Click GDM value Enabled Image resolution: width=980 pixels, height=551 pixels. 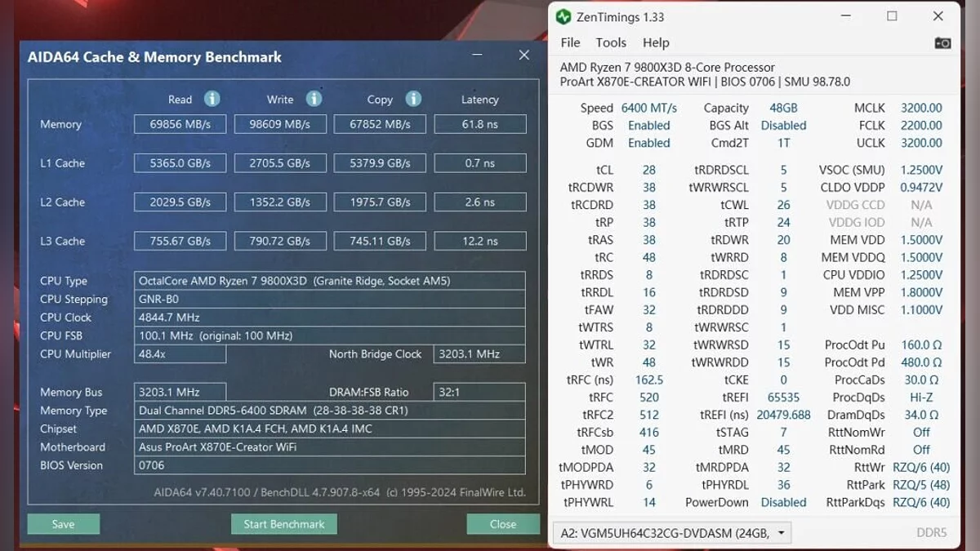pyautogui.click(x=649, y=143)
